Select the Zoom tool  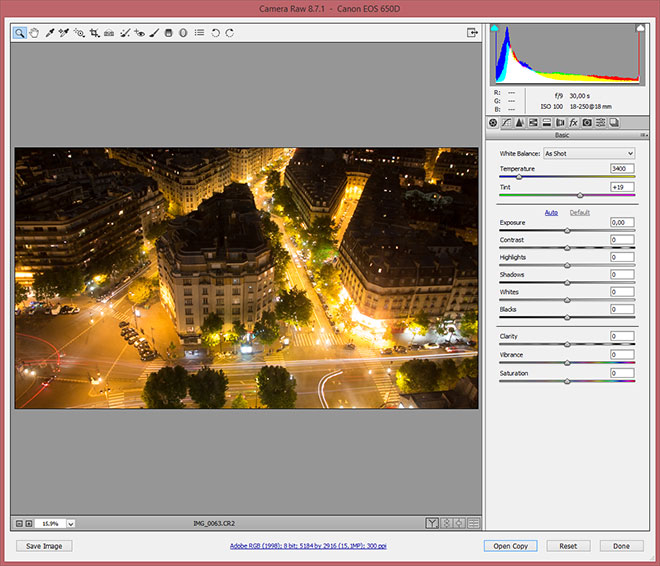[x=19, y=33]
